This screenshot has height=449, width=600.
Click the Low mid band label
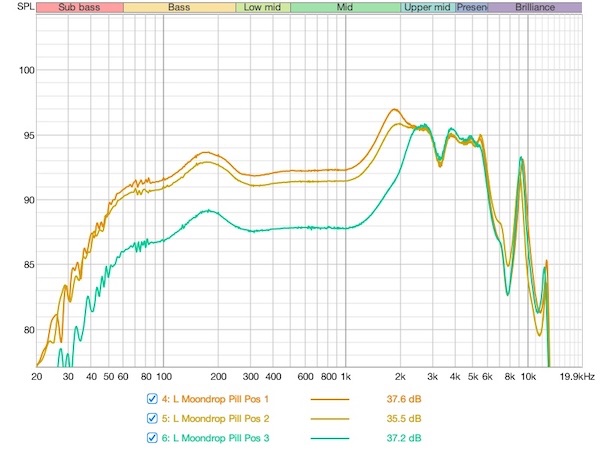coord(263,7)
